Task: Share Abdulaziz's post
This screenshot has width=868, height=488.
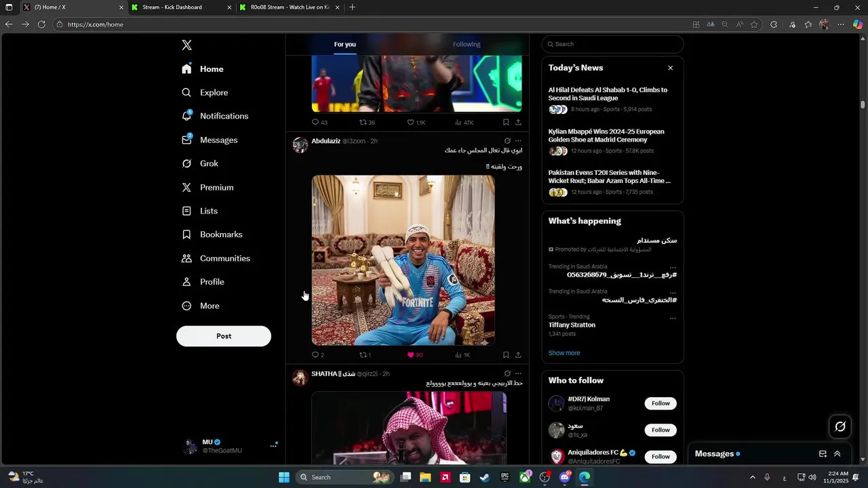Action: (518, 355)
